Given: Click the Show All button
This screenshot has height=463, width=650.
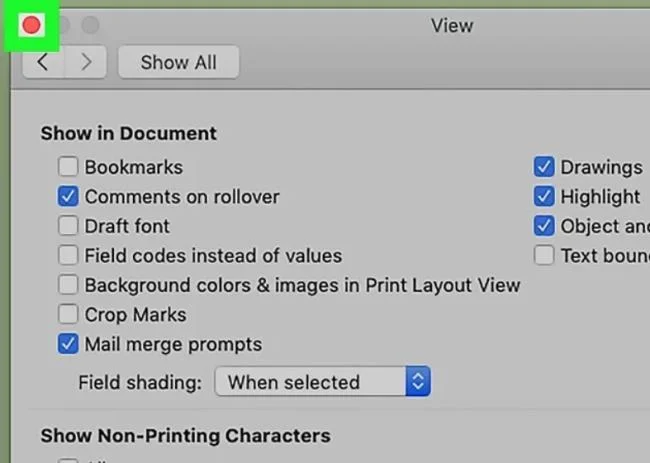Looking at the screenshot, I should click(178, 62).
